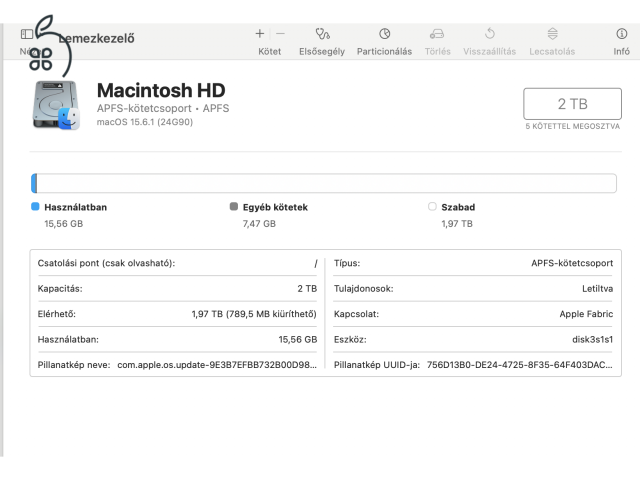Viewport: 640px width, 480px height.
Task: Click '1,97 TB (789,5 MB kiüríthető)' value
Action: pos(254,314)
